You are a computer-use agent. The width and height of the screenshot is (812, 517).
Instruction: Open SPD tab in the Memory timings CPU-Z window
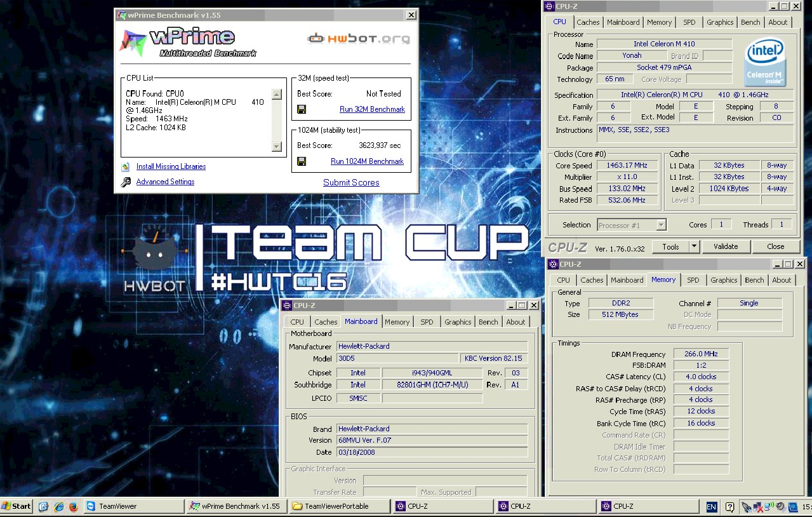(x=693, y=280)
